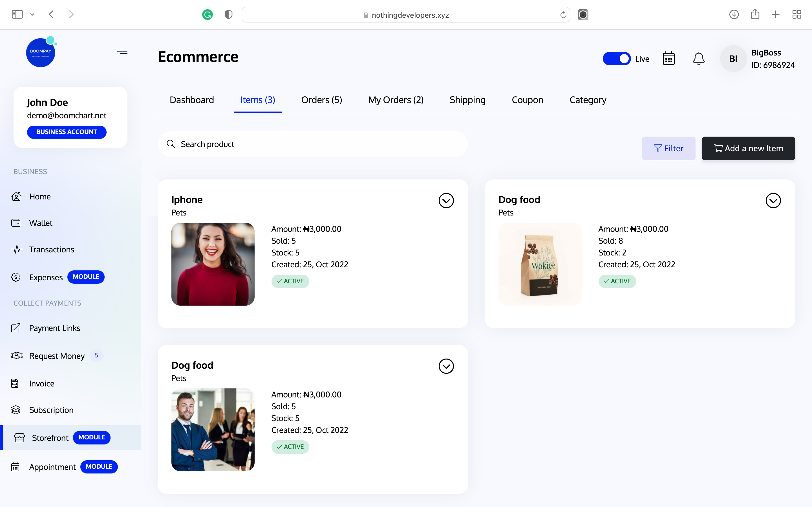Click the Expenses icon in sidebar
812x507 pixels.
coord(16,276)
